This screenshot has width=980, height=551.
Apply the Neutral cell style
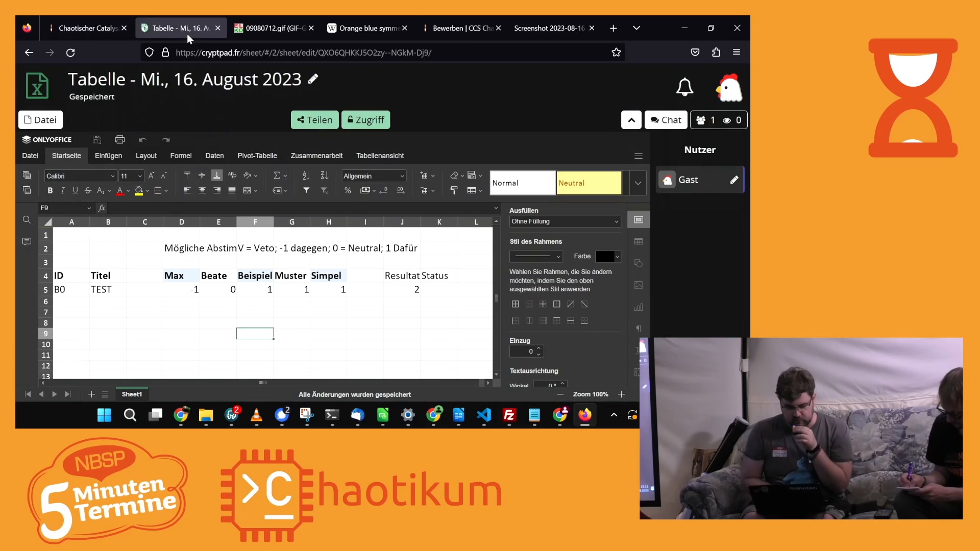tap(589, 183)
